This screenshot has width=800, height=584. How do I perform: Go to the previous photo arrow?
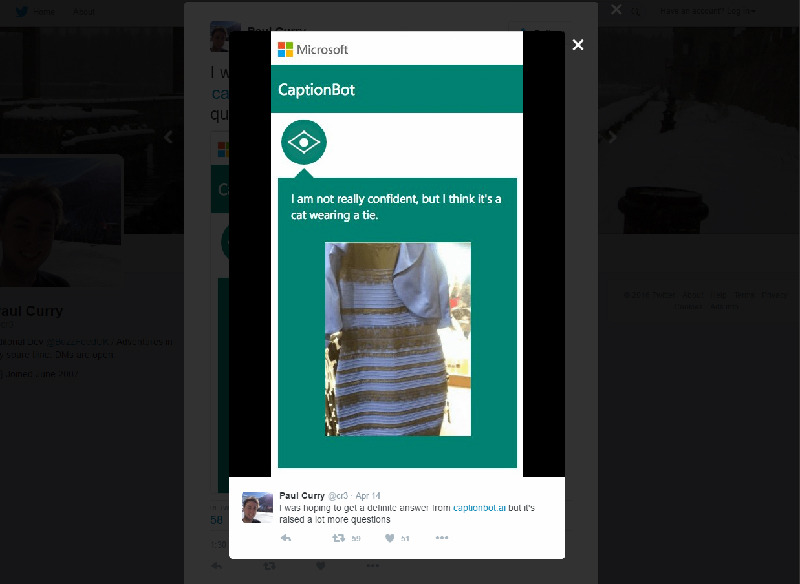(168, 137)
